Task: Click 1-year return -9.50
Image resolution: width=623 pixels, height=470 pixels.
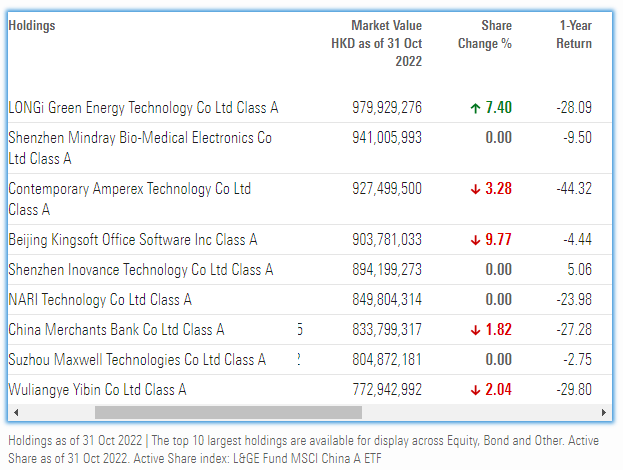Action: point(577,138)
